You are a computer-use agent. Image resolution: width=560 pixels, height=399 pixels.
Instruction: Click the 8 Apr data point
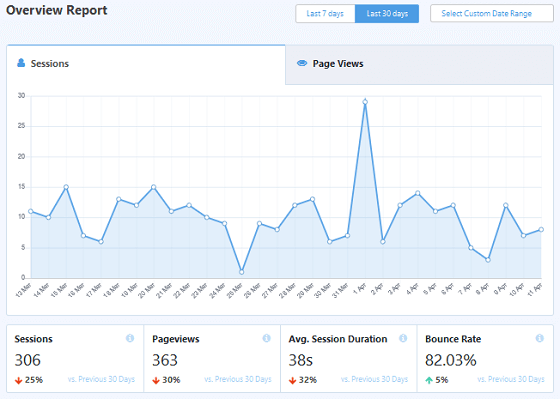click(x=488, y=260)
